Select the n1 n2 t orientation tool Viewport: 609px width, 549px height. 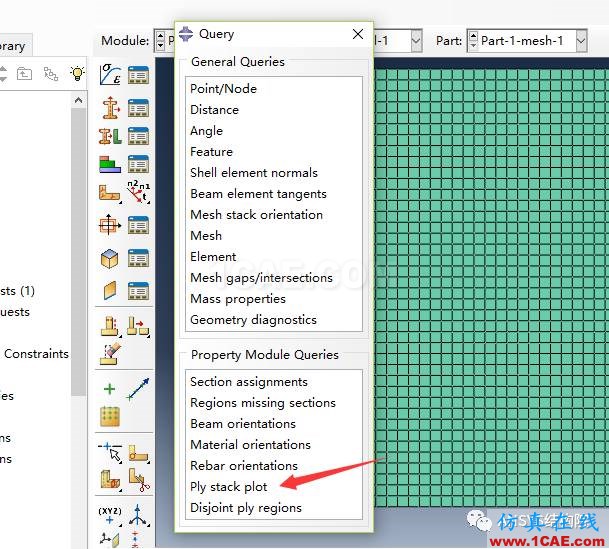(139, 192)
